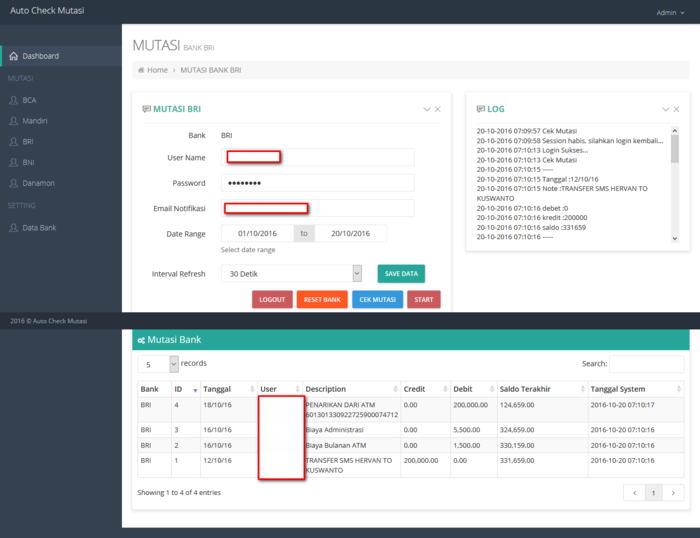Click the Dashboard icon in sidebar
700x538 pixels.
point(13,56)
